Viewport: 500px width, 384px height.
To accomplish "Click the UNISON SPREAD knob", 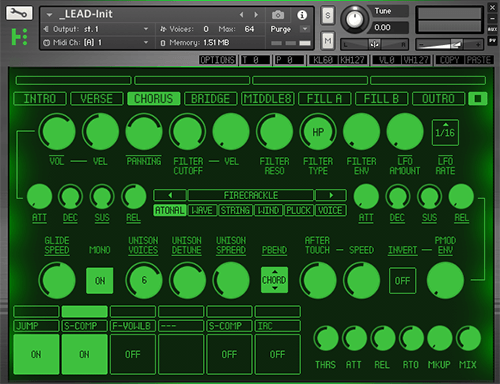I will [231, 280].
